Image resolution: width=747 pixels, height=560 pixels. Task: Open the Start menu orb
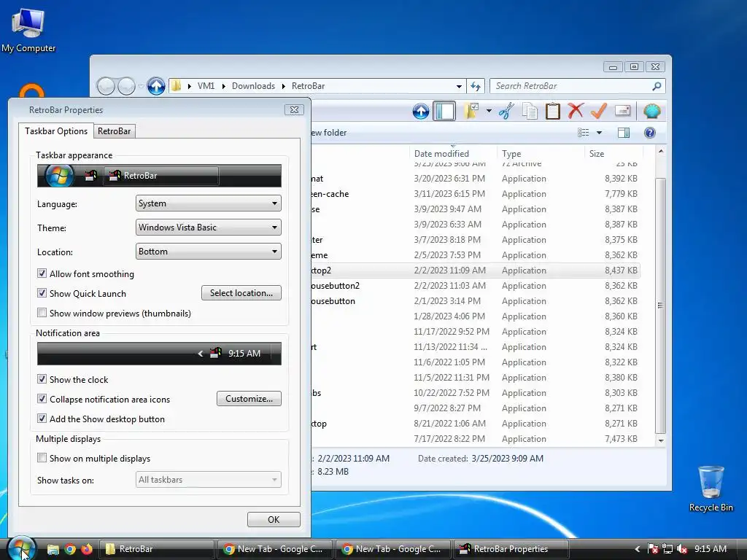pos(21,548)
